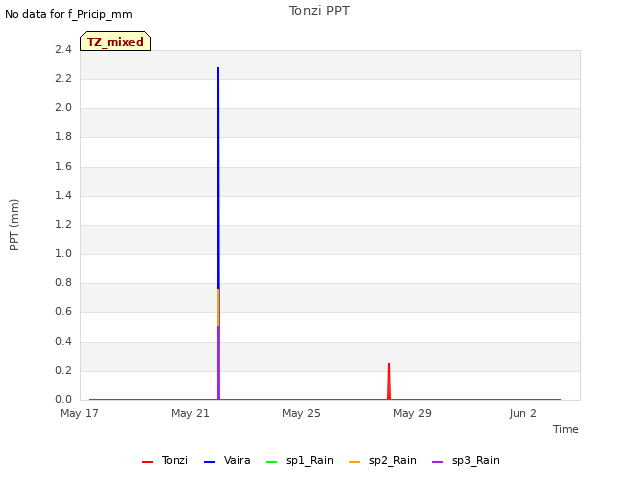640x480 pixels.
Task: Click the Jun 2 x-axis tick label
Action: (523, 413)
